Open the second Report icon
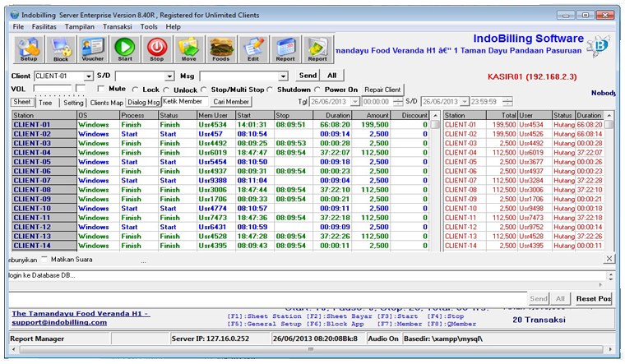This screenshot has width=625, height=364. click(x=317, y=49)
